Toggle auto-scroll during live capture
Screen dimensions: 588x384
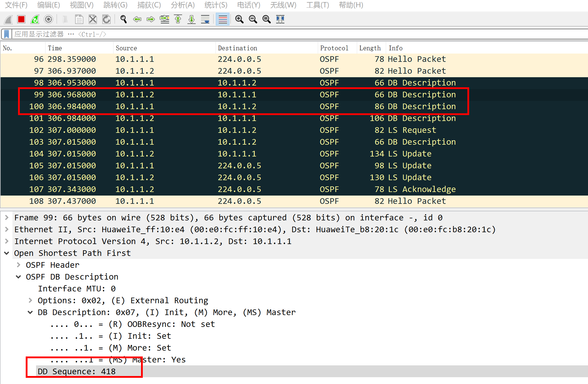tap(205, 20)
